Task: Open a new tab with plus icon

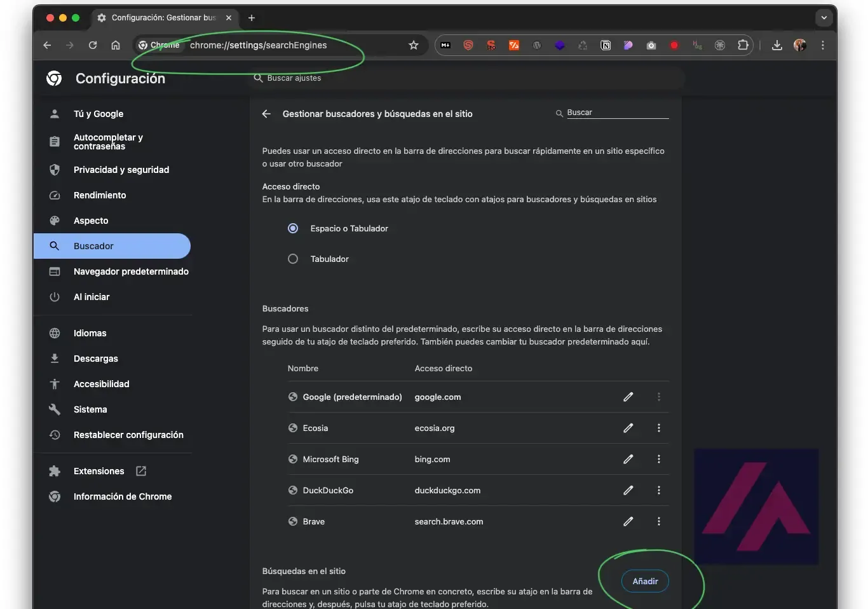Action: (x=252, y=18)
